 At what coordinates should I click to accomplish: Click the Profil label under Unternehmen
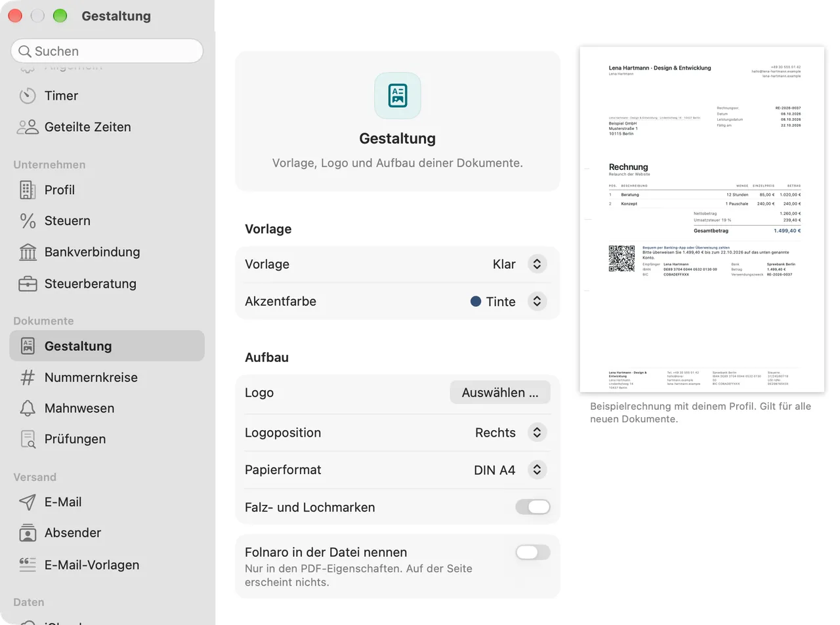(x=60, y=190)
